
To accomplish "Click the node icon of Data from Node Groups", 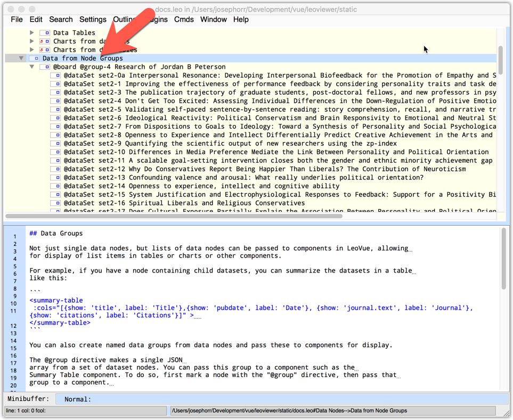I will [37, 58].
